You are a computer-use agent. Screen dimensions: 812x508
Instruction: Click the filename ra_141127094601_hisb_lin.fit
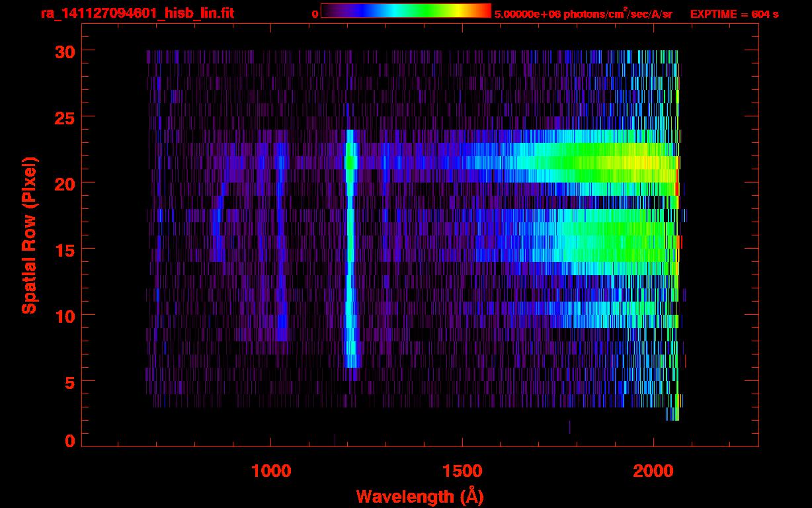coord(137,13)
